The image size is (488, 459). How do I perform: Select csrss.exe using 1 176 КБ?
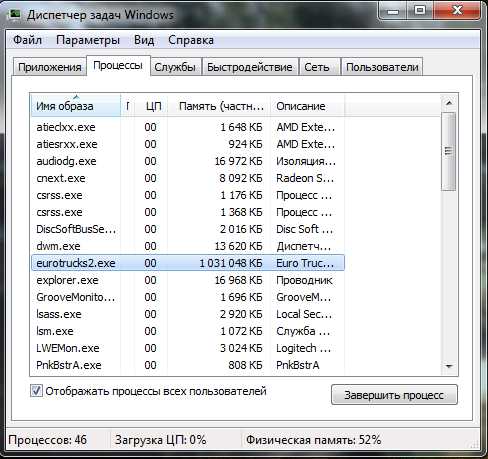point(187,195)
